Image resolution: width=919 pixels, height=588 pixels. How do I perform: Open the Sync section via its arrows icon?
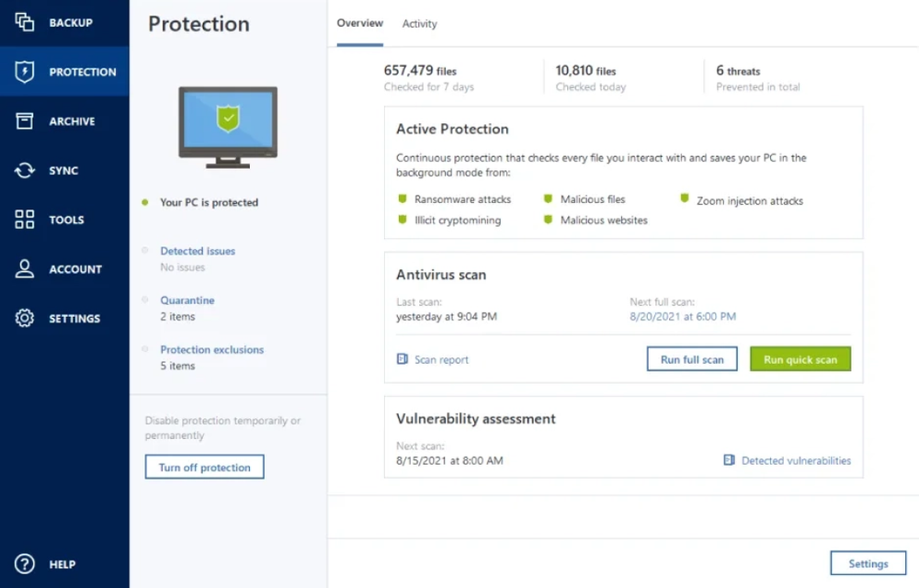(x=22, y=170)
